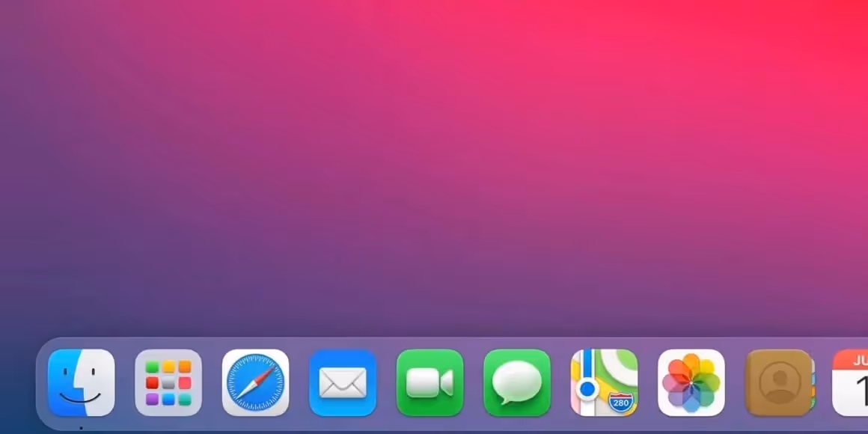This screenshot has width=868, height=434.
Task: Select the smiling Finder face icon
Action: 82,384
